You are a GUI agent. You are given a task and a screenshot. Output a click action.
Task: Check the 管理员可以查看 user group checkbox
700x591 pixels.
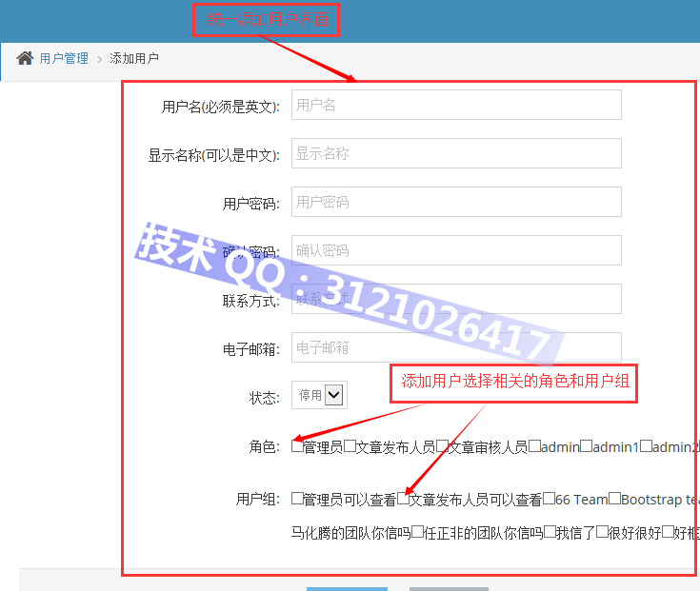coord(297,499)
